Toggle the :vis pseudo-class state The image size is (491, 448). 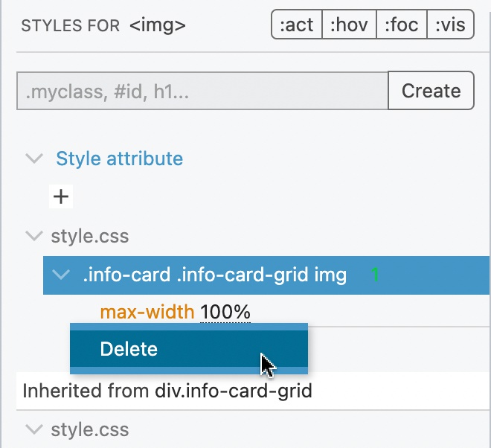(x=450, y=25)
